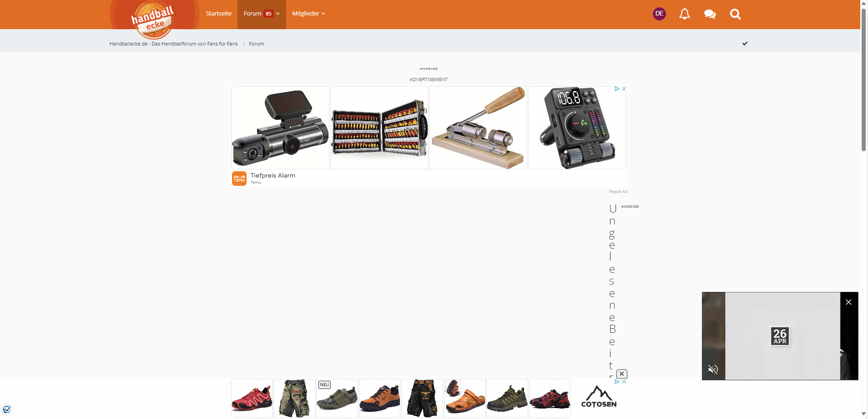
Task: Click the AdChoices icon on top ad
Action: pos(617,89)
